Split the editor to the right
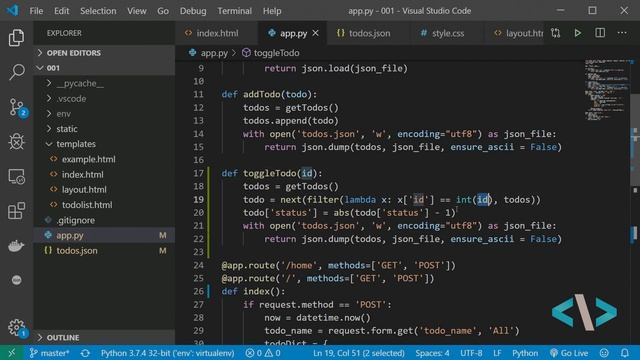 pos(600,33)
